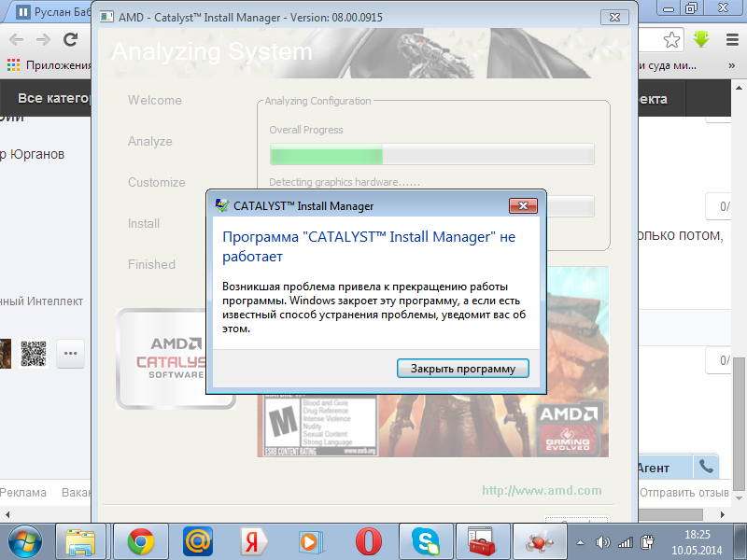The height and width of the screenshot is (560, 747).
Task: Click the horizontal scrollbar left arrow
Action: 7,515
